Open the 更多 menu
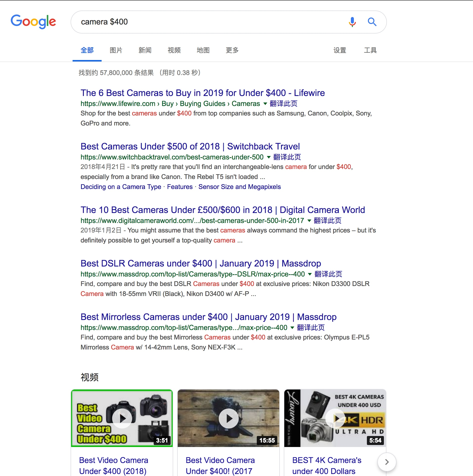This screenshot has height=476, width=473. click(232, 50)
